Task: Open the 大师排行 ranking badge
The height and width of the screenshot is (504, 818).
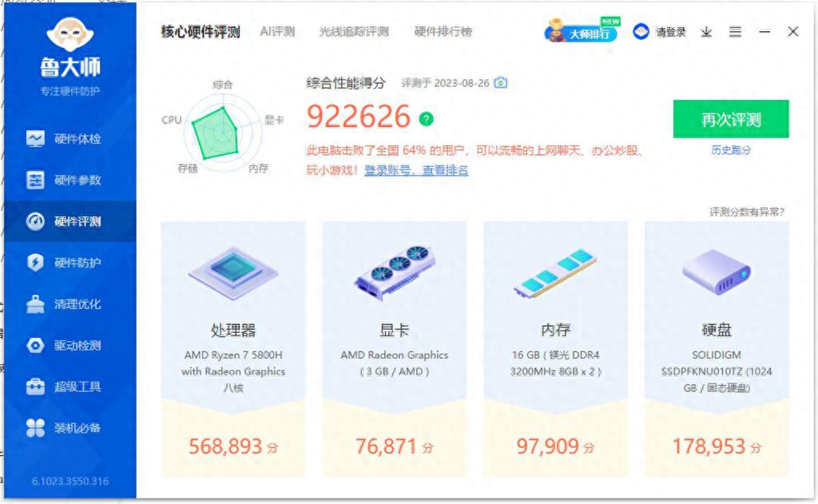Action: [x=582, y=30]
